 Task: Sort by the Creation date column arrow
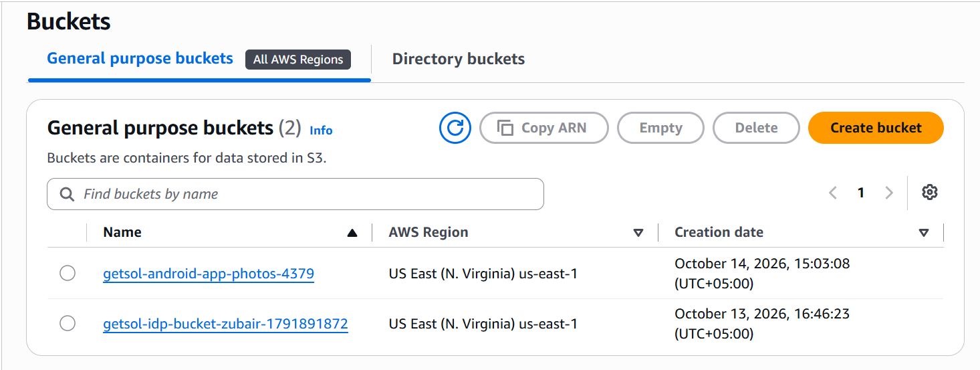[x=924, y=233]
